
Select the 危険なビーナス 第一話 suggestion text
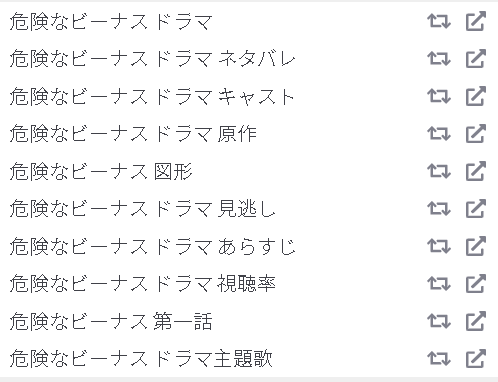coord(111,321)
